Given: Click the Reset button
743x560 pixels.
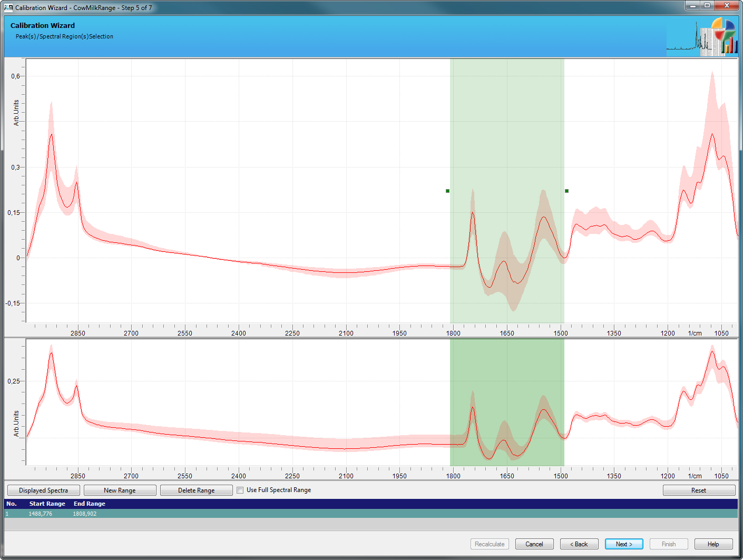Looking at the screenshot, I should click(x=698, y=490).
